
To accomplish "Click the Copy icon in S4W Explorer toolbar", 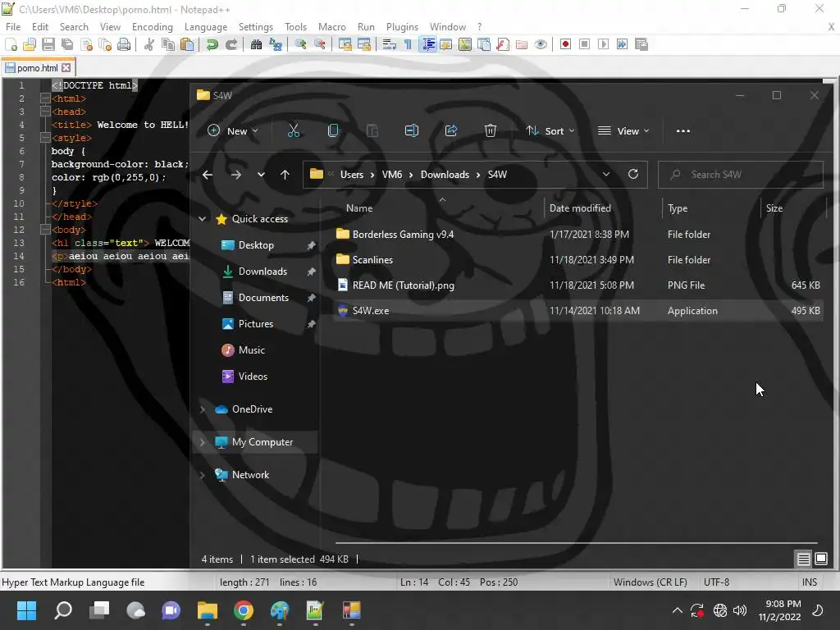I will click(x=333, y=130).
